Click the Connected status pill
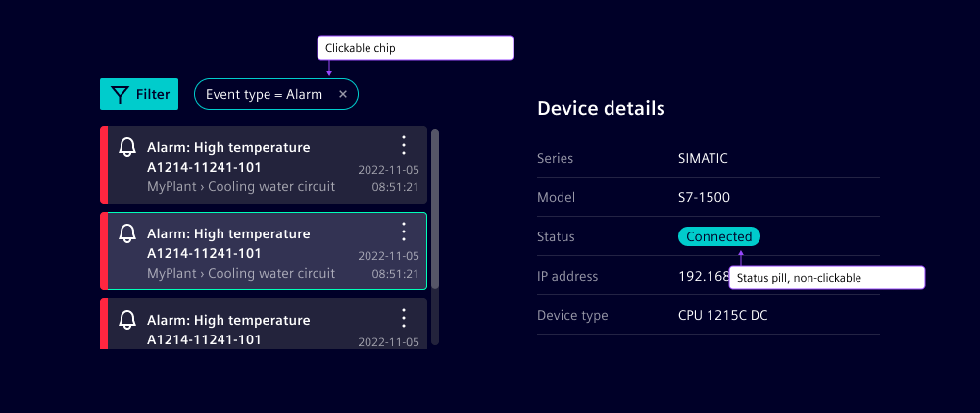 (718, 236)
